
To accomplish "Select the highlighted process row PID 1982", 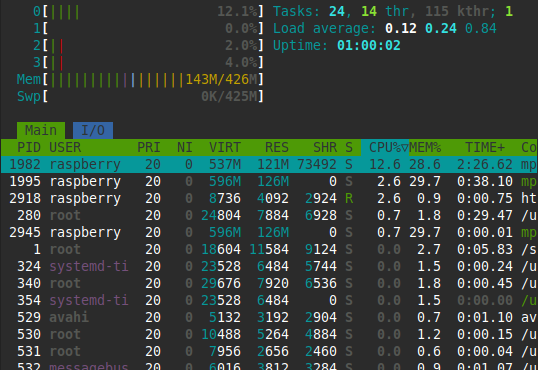I will coord(269,164).
